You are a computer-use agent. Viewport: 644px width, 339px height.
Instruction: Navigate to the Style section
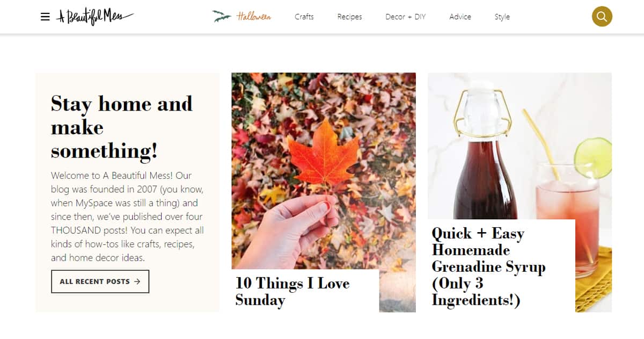(x=502, y=17)
